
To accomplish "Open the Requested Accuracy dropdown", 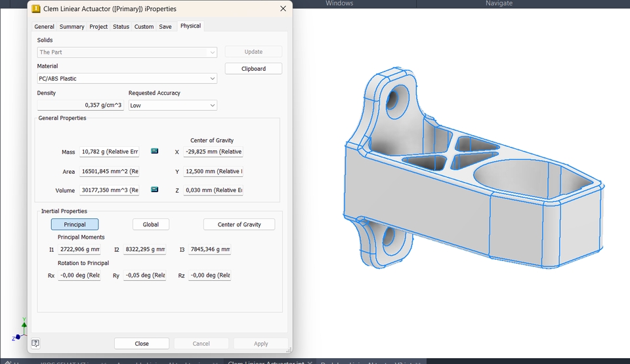I will 173,105.
